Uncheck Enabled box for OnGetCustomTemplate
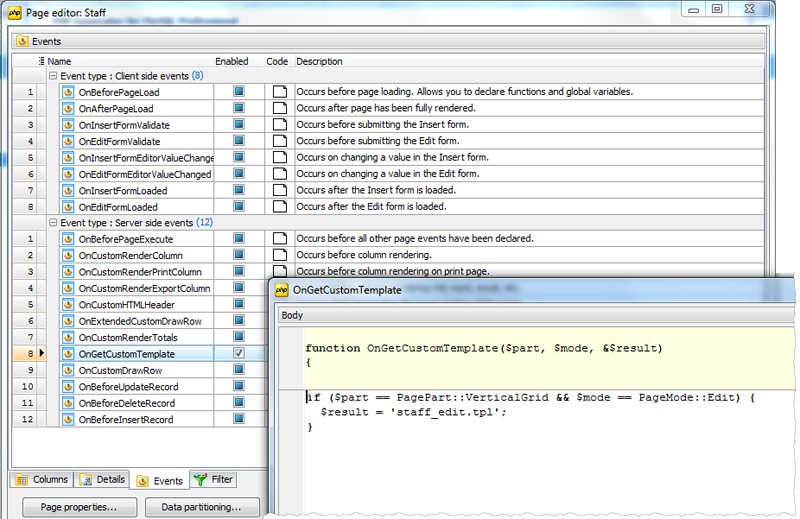 239,354
